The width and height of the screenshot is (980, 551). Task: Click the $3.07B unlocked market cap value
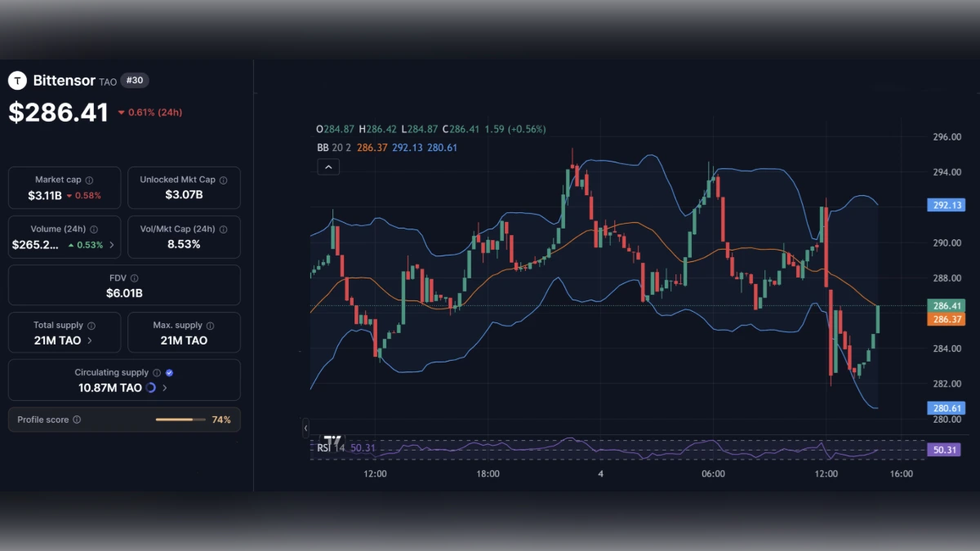[x=184, y=195]
